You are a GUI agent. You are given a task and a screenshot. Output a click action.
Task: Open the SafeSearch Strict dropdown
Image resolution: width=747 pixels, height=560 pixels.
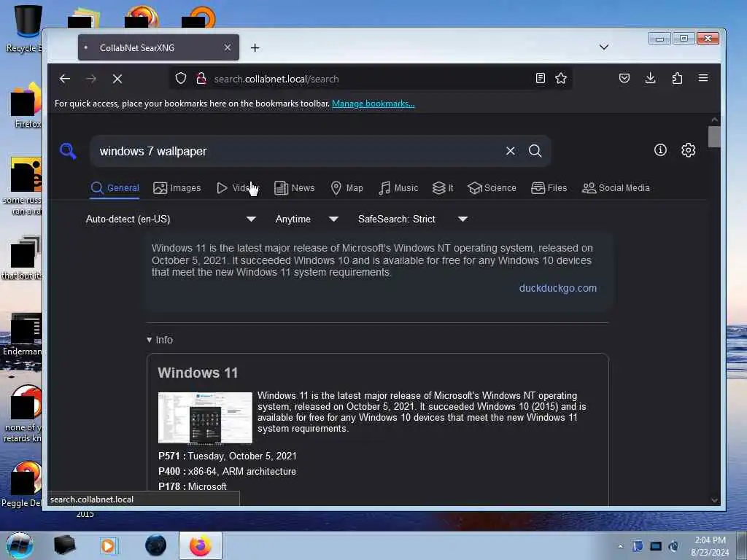pyautogui.click(x=413, y=219)
